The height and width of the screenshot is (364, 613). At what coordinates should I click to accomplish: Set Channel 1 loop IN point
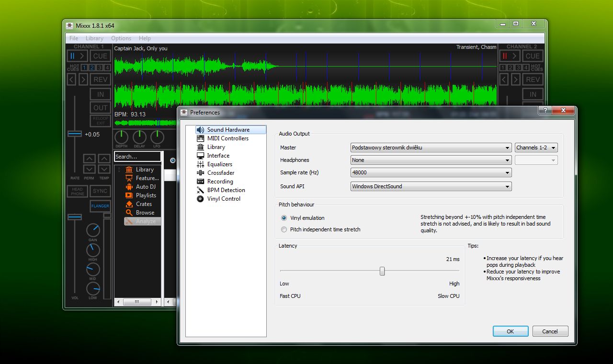[100, 94]
